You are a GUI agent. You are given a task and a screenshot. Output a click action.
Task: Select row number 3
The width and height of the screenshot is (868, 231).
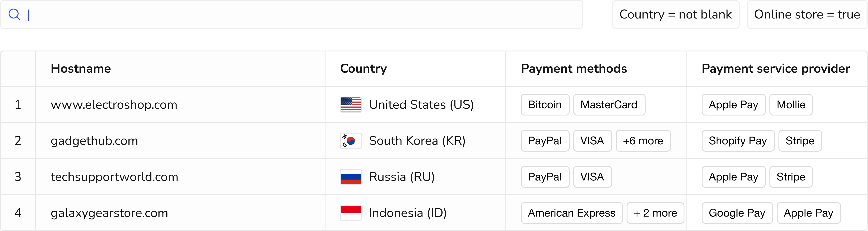coord(18,177)
